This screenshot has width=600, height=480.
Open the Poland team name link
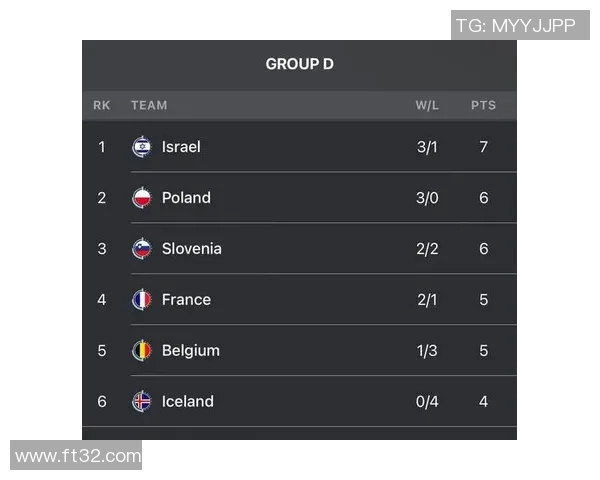[x=186, y=198]
